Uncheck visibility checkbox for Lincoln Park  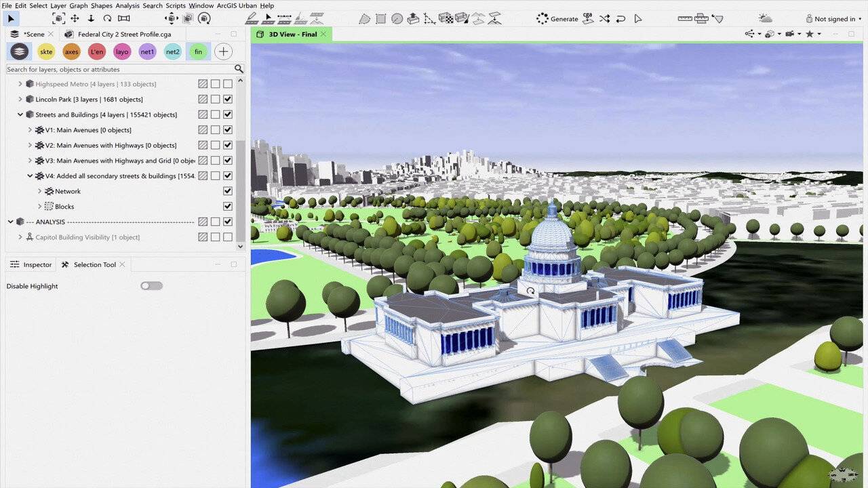(228, 100)
